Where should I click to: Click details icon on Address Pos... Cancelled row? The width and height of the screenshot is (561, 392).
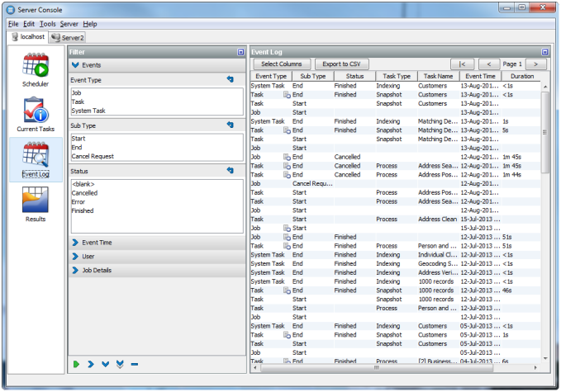pyautogui.click(x=287, y=175)
